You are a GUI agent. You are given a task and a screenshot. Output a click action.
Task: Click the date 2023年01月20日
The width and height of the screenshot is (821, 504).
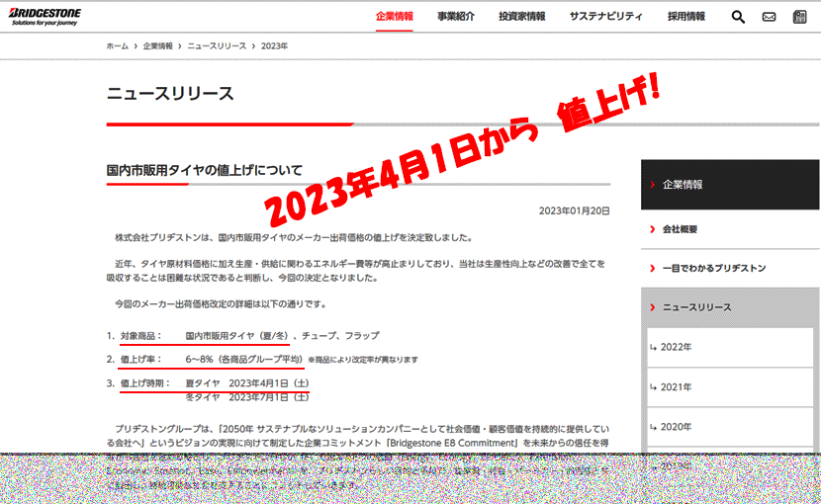(575, 210)
